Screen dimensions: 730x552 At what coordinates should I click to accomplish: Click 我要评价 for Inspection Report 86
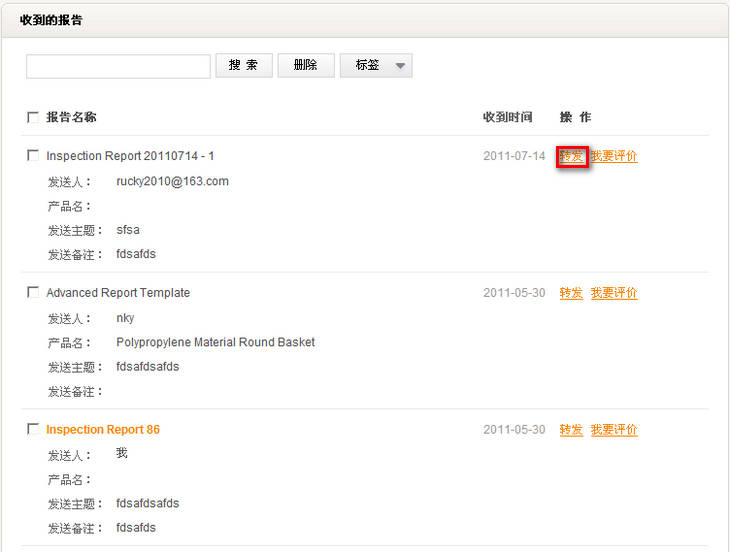613,430
